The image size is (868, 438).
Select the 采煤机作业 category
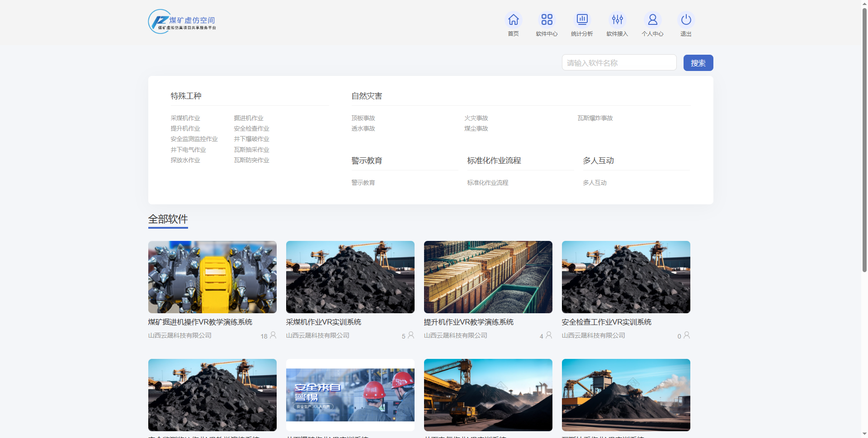(185, 118)
